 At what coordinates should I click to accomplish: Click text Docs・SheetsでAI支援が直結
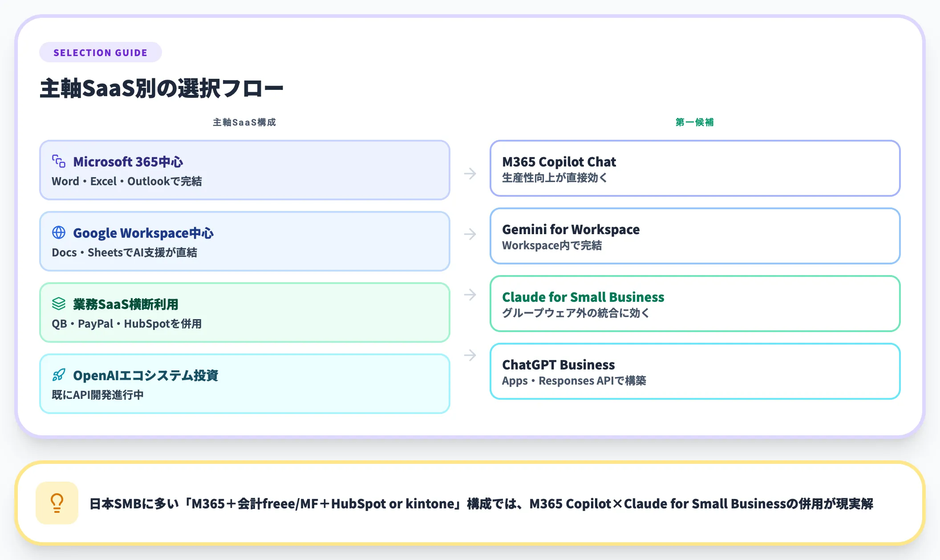pyautogui.click(x=125, y=252)
